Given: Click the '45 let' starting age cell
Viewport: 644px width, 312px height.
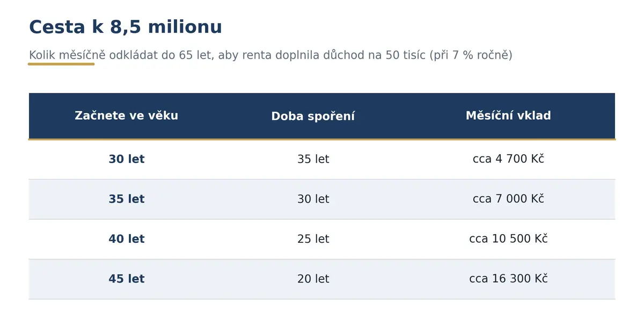Looking at the screenshot, I should [x=127, y=279].
